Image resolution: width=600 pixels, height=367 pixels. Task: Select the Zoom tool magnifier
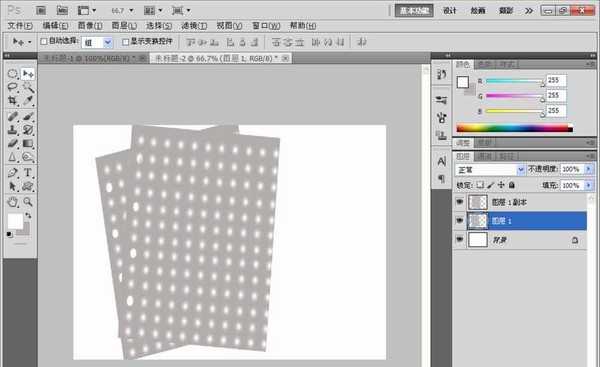(28, 202)
